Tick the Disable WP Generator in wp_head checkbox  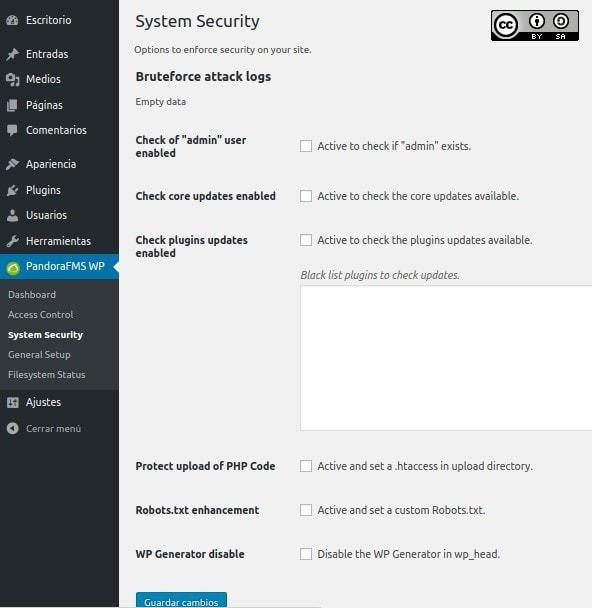coord(306,554)
